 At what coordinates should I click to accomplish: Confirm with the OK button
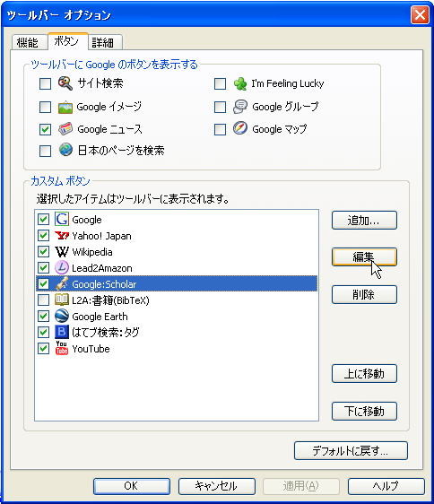132,486
